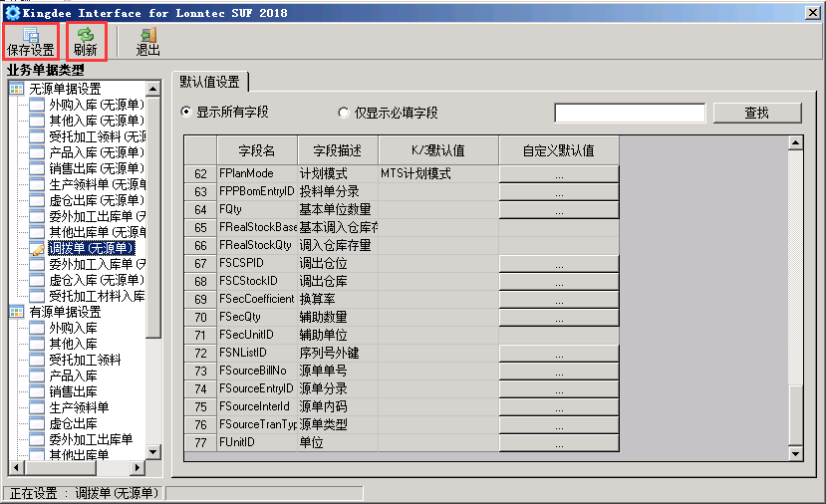This screenshot has width=826, height=504.
Task: Click the Kingdee gear icon in title bar
Action: click(12, 13)
